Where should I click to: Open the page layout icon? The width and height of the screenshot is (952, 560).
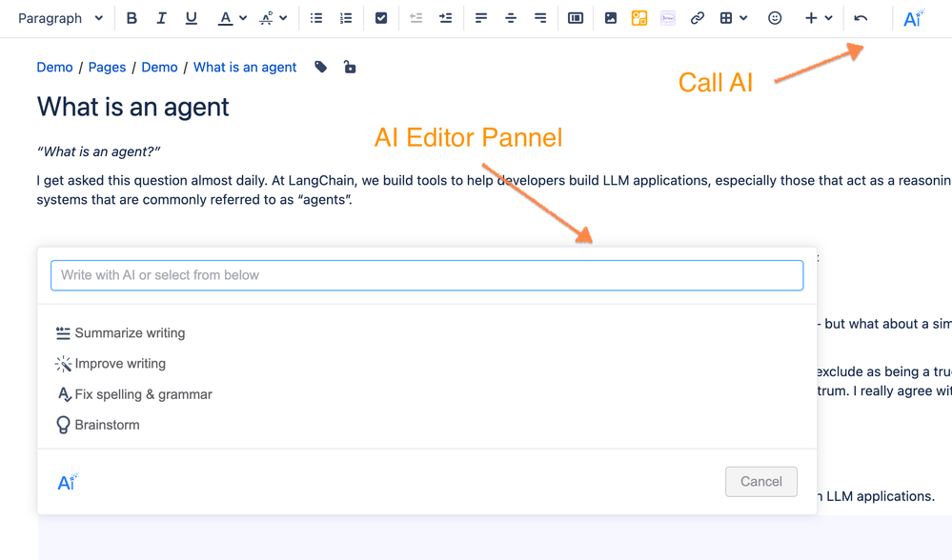(576, 18)
